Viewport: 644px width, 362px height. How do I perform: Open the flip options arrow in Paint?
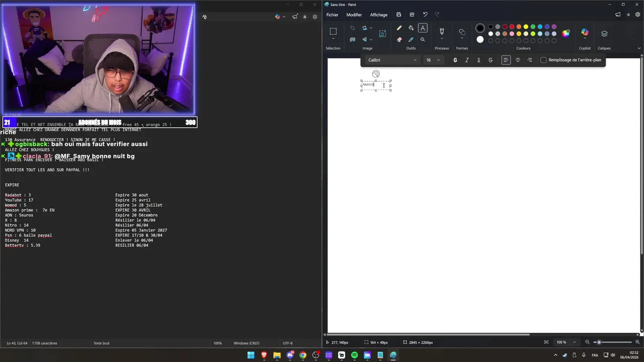(x=371, y=39)
